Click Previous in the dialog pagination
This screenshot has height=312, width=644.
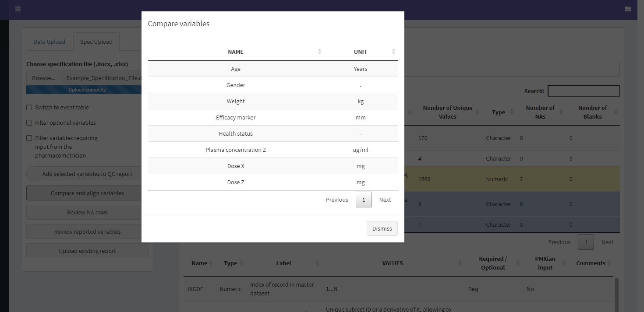pos(337,200)
